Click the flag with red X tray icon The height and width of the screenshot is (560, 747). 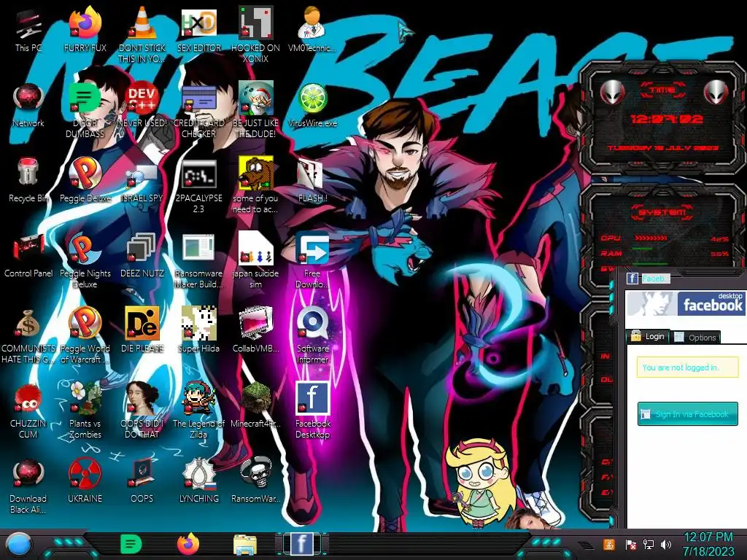[630, 544]
